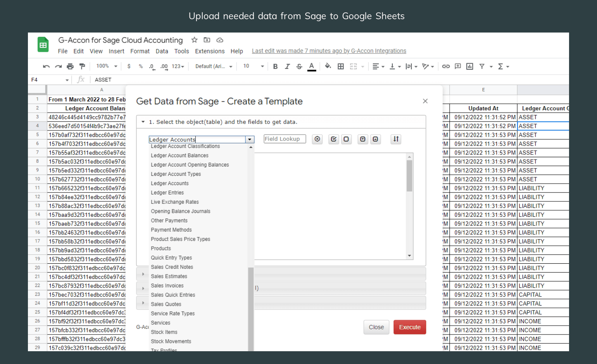597x364 pixels.
Task: Open number format 123 dropdown
Action: click(178, 67)
